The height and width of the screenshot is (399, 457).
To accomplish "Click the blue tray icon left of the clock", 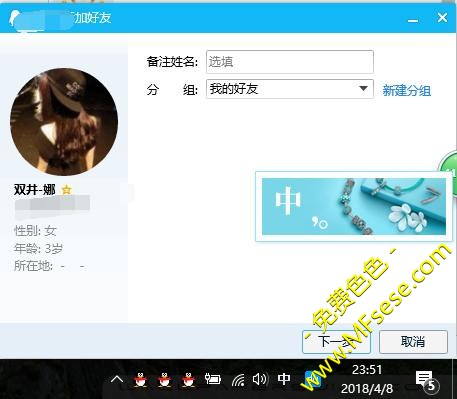I will pos(312,379).
